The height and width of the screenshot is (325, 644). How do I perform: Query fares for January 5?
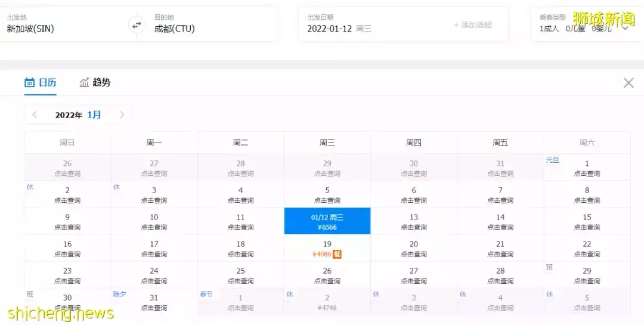pyautogui.click(x=327, y=195)
